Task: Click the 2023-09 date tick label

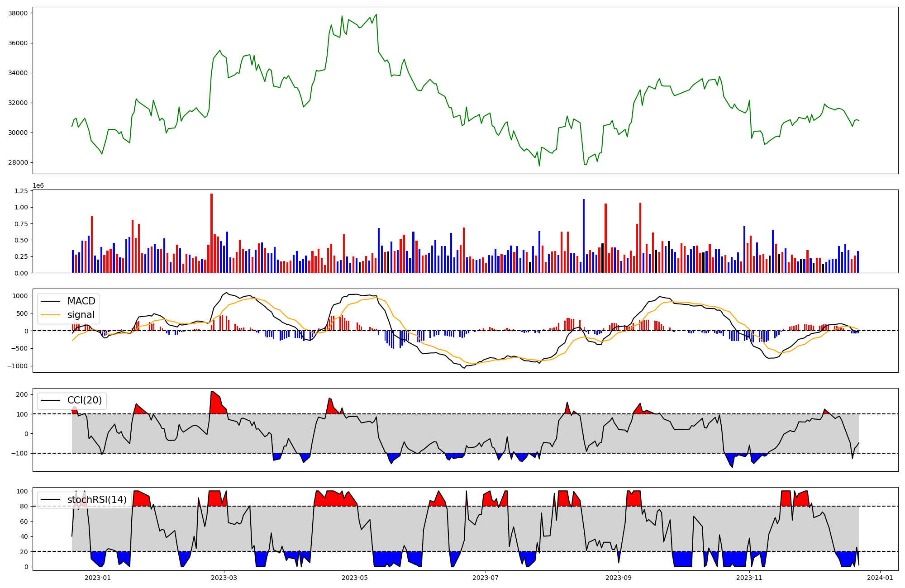Action: [x=618, y=578]
